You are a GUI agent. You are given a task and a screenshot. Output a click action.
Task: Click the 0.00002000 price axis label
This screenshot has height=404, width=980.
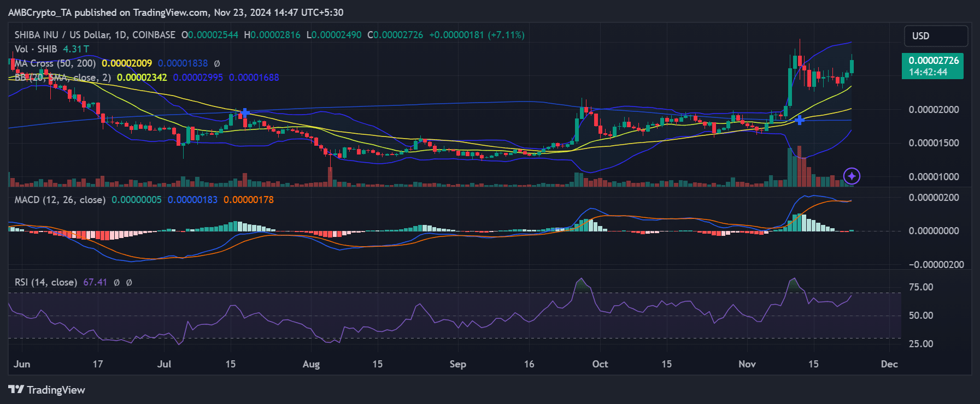click(934, 110)
